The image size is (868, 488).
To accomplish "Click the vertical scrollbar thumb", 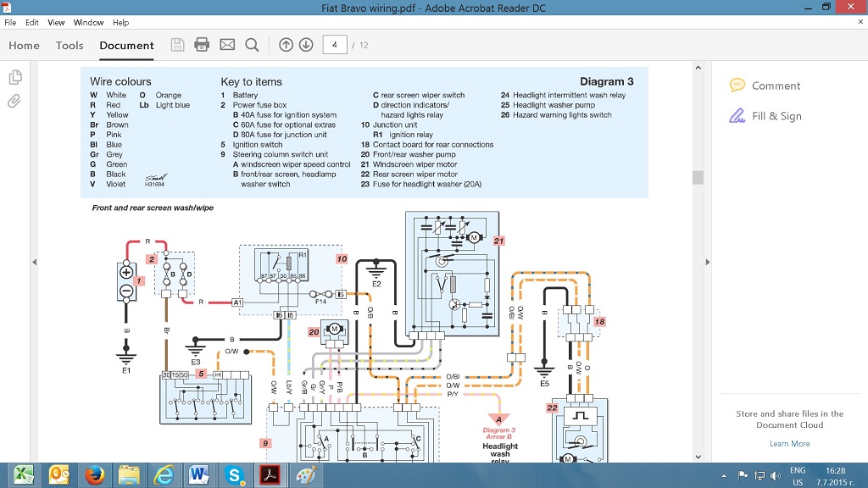I will coord(698,177).
